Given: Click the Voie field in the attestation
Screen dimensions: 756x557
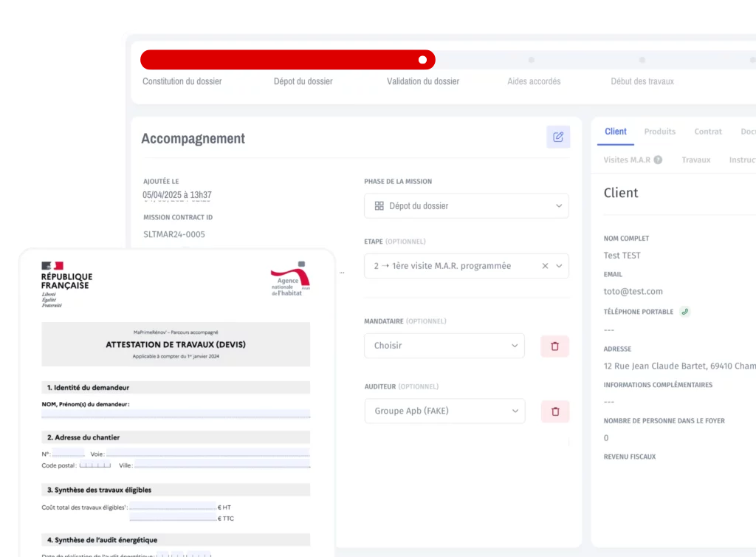Looking at the screenshot, I should tap(207, 453).
